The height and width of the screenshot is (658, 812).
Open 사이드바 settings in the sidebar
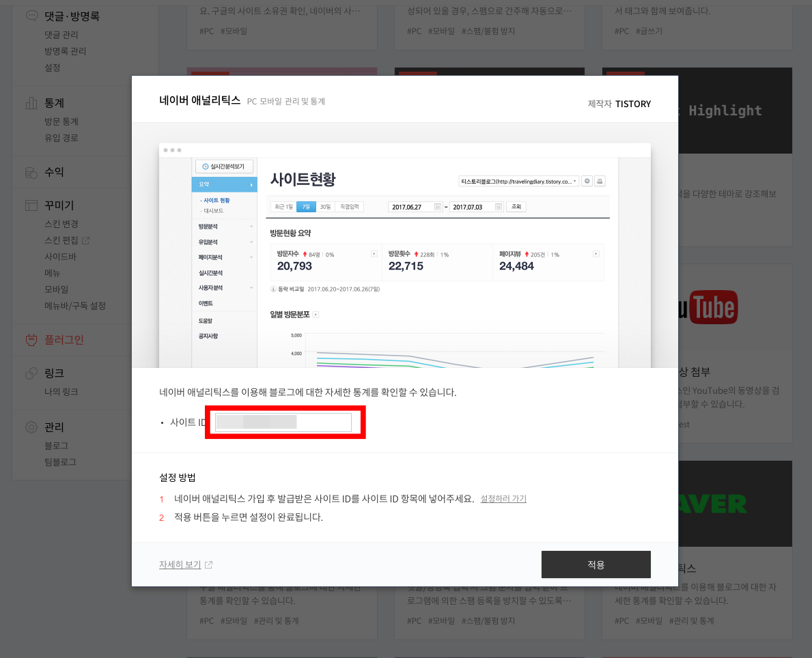click(x=61, y=257)
